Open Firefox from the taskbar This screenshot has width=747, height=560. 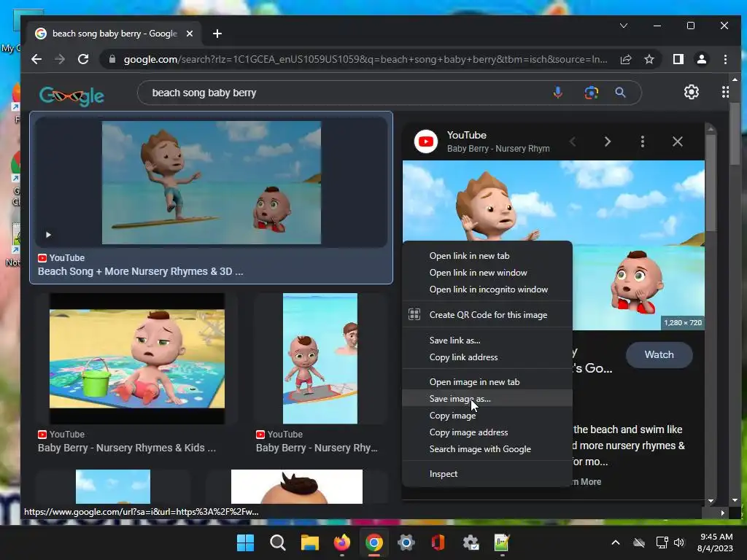coord(341,542)
